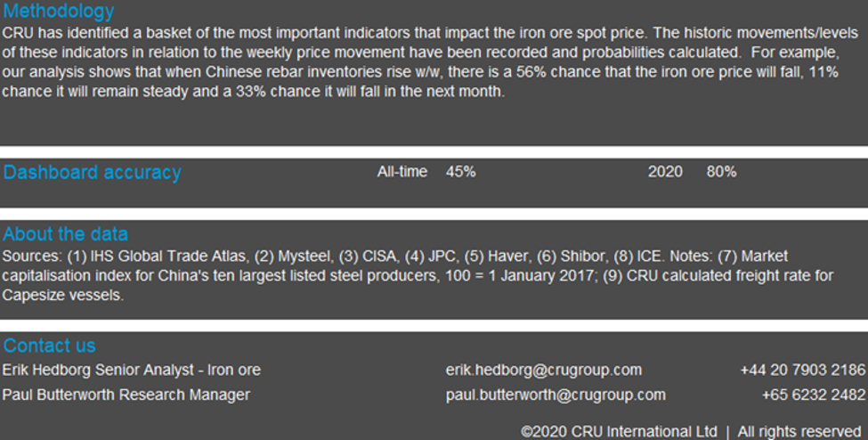Click the 80% accuracy value
Viewport: 868px width, 440px height.
pyautogui.click(x=721, y=172)
